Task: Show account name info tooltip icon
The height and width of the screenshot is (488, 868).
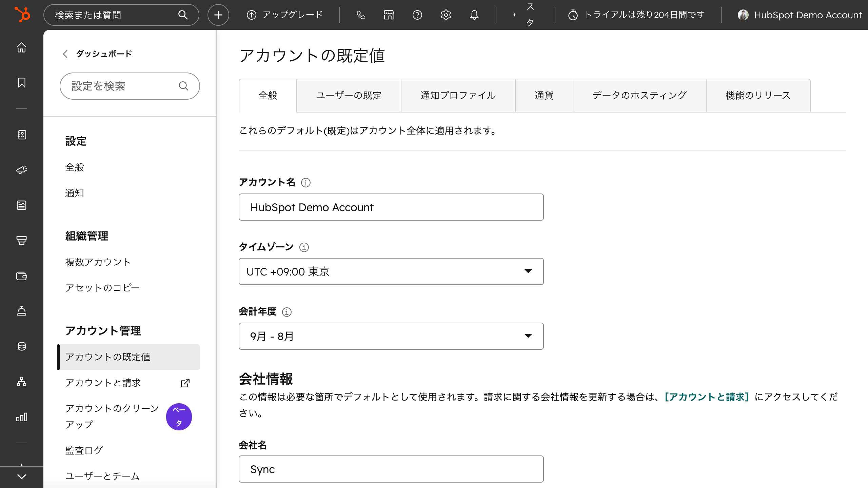Action: coord(305,183)
